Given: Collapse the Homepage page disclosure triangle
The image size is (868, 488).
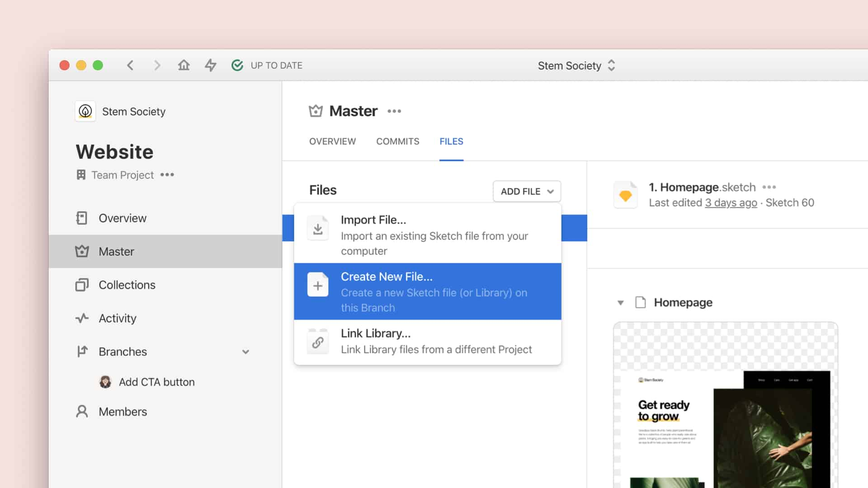Looking at the screenshot, I should coord(621,303).
